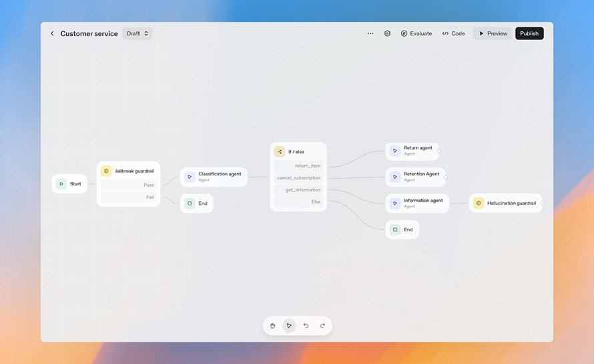The image size is (594, 364).
Task: Click the Publish button
Action: pos(529,33)
